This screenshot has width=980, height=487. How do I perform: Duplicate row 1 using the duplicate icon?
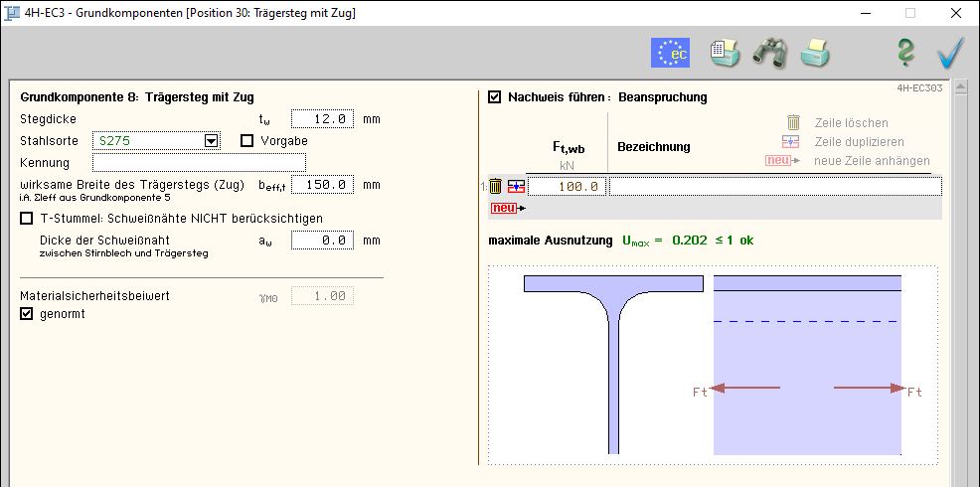(x=515, y=186)
